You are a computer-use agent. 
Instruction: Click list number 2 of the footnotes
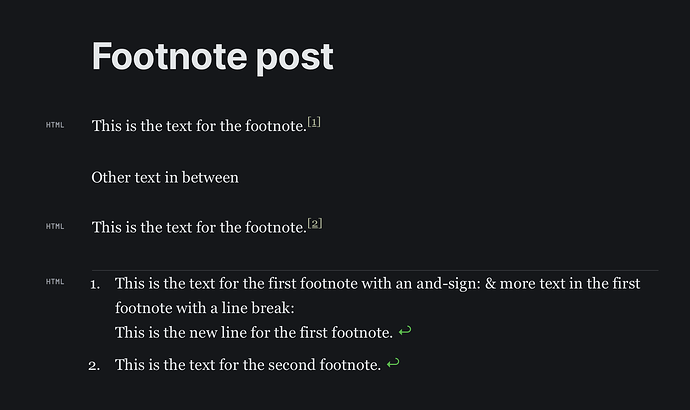point(94,366)
